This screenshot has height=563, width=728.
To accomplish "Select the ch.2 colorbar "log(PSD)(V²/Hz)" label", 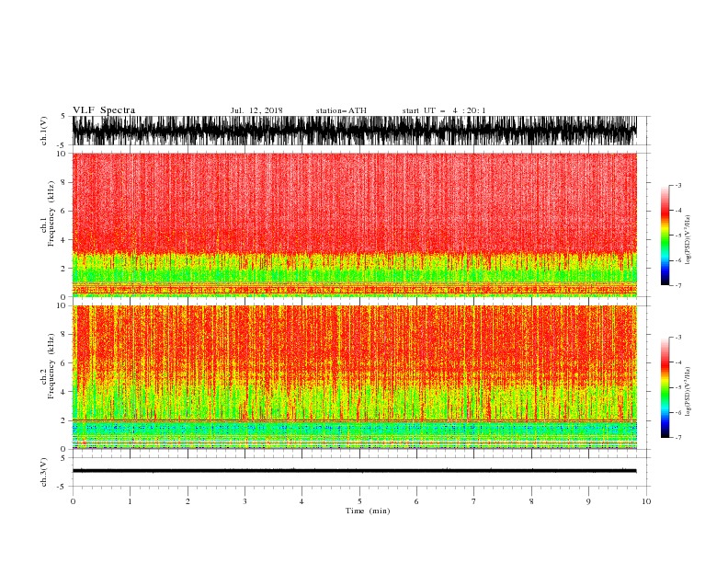I will click(x=688, y=391).
